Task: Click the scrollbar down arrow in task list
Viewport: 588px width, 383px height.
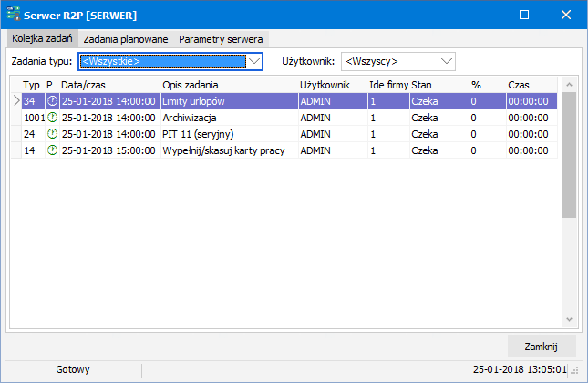Action: [569, 319]
